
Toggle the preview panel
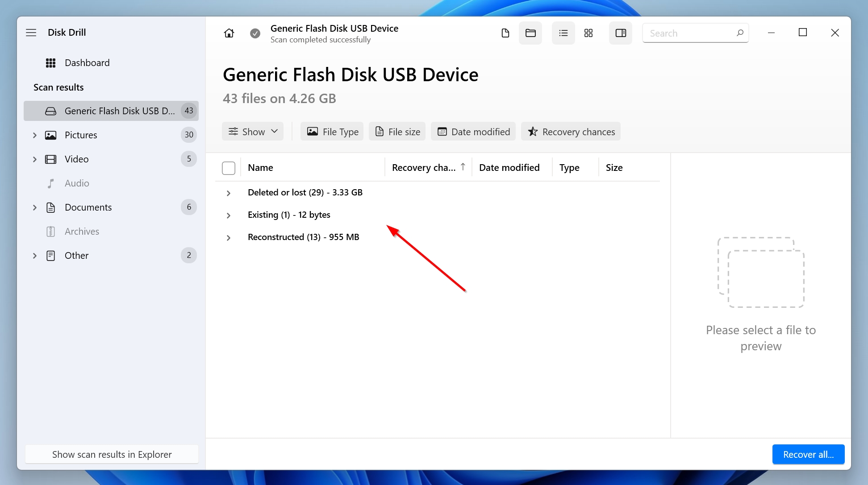pos(621,33)
